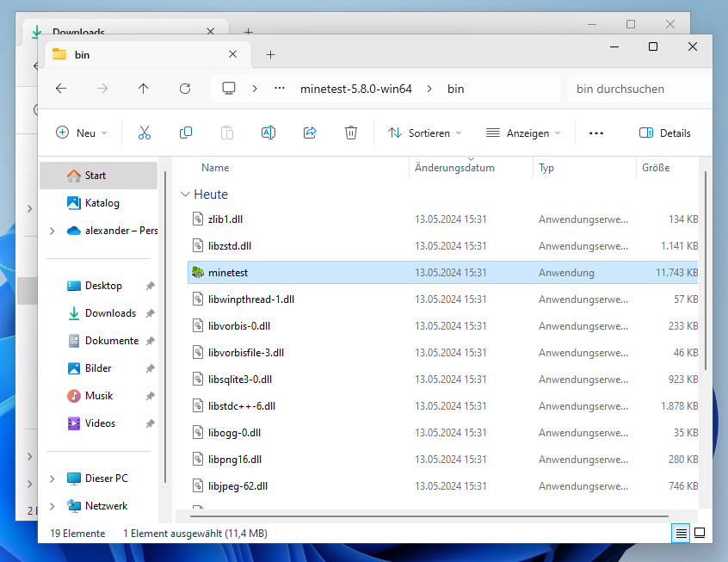Screen dimensions: 728x562
Task: Click the Delete trash can icon
Action: click(351, 133)
